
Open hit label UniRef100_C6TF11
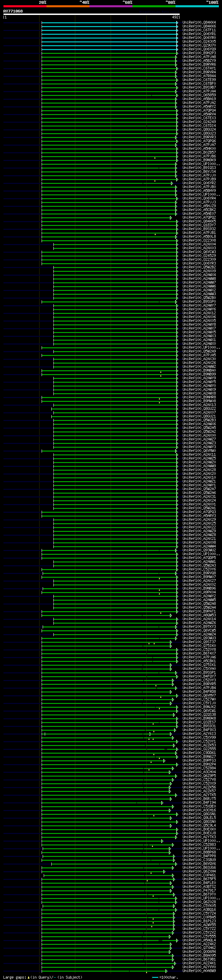click(x=199, y=30)
